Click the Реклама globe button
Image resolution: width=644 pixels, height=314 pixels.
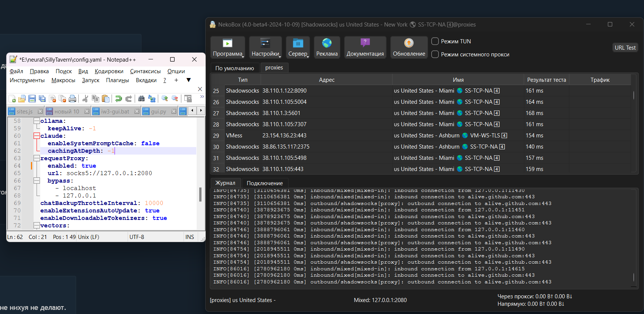[327, 47]
